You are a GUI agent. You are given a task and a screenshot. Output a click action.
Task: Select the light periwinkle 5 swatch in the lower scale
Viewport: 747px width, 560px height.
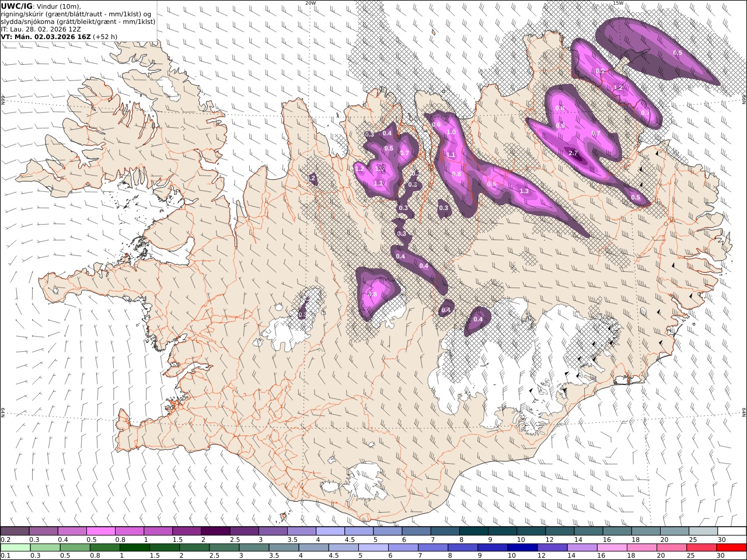pyautogui.click(x=373, y=548)
